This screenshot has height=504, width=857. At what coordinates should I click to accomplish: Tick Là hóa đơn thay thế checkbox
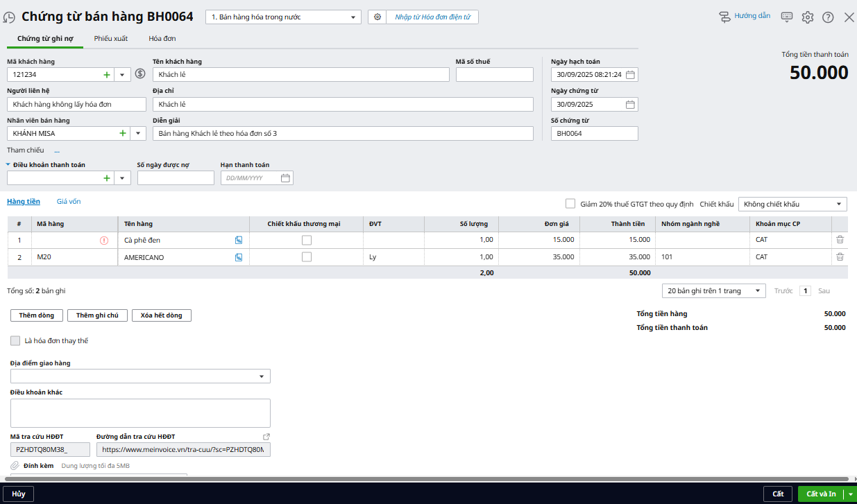15,341
